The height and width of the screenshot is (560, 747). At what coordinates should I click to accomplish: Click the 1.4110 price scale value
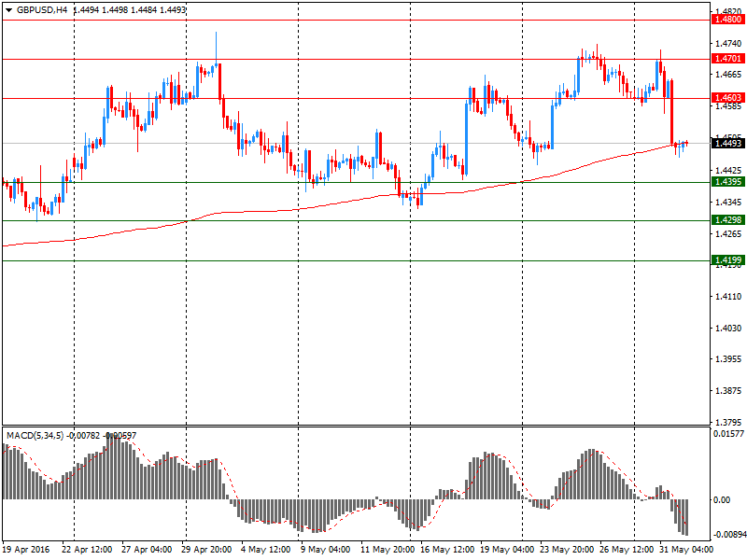729,297
